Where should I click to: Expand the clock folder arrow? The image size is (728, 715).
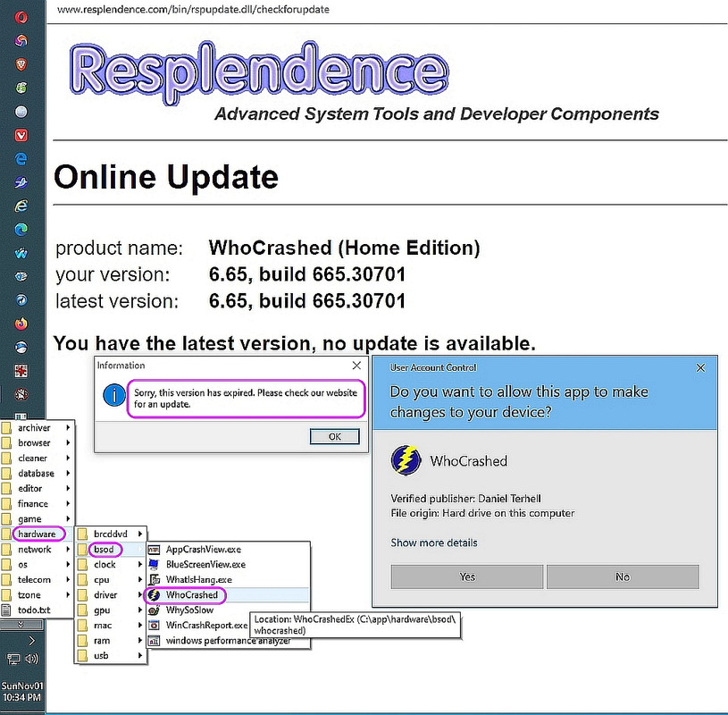(x=139, y=565)
